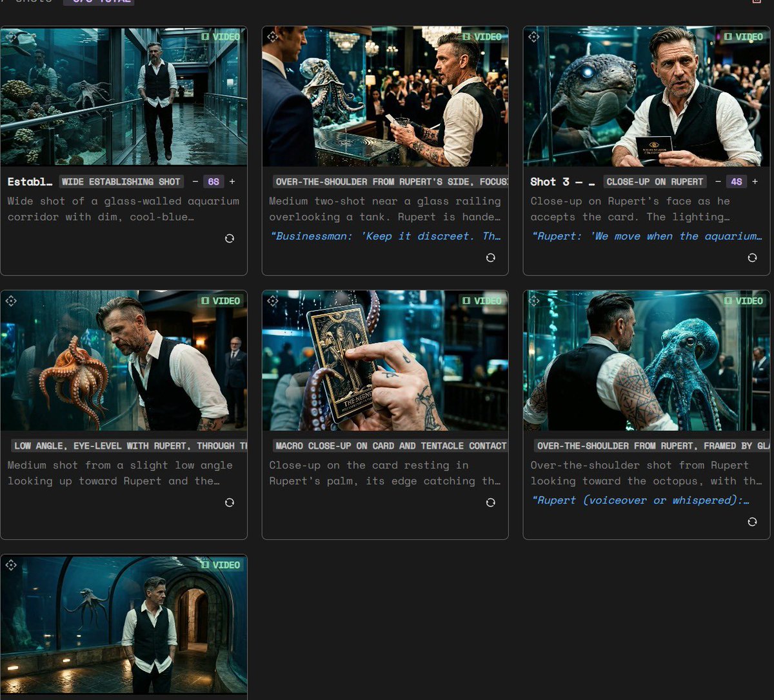The width and height of the screenshot is (774, 700).
Task: Click the VIDEO badge on the wide establishing shot
Action: [x=221, y=37]
